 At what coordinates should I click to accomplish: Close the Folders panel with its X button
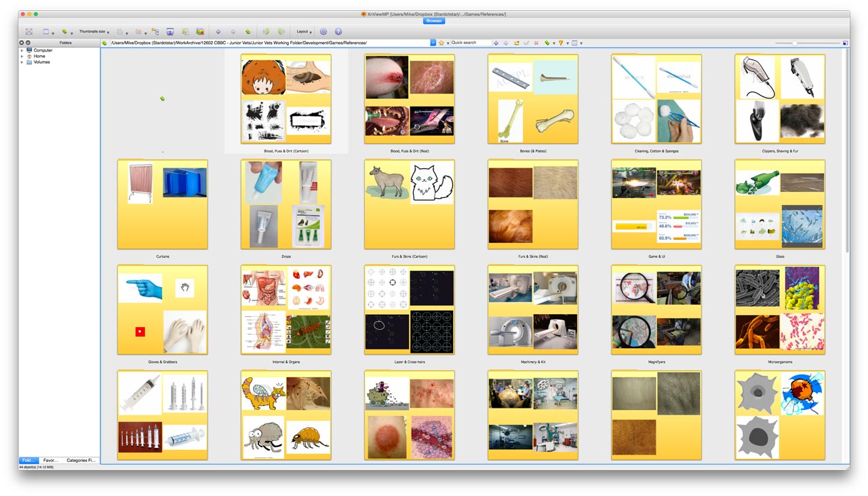[x=22, y=43]
